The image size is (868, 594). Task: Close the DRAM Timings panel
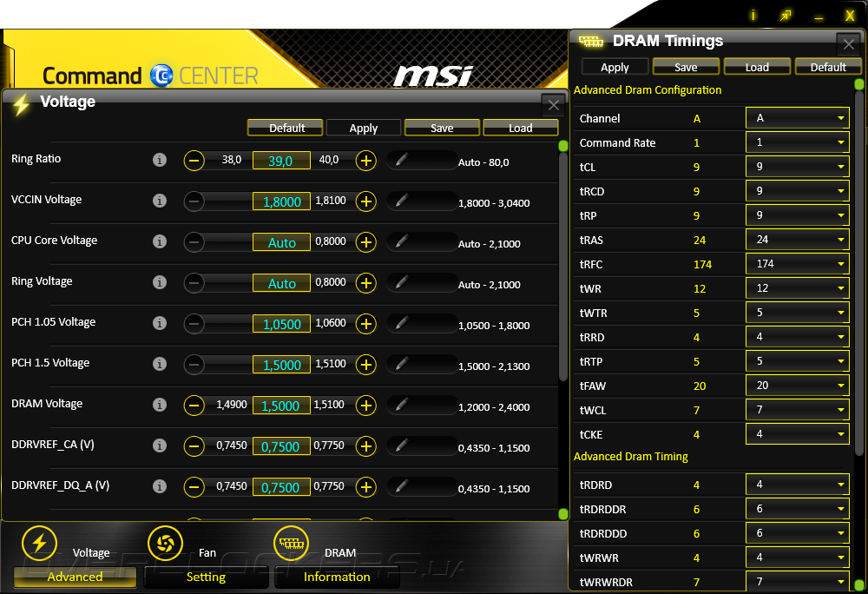pyautogui.click(x=849, y=43)
